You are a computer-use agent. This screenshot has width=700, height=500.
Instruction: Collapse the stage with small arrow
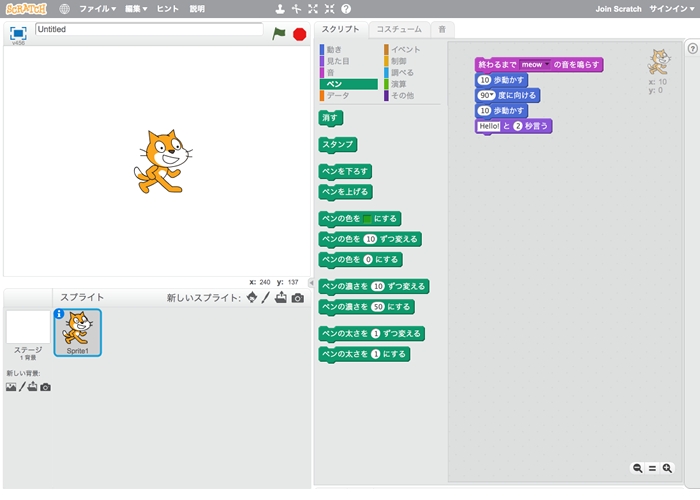click(311, 282)
